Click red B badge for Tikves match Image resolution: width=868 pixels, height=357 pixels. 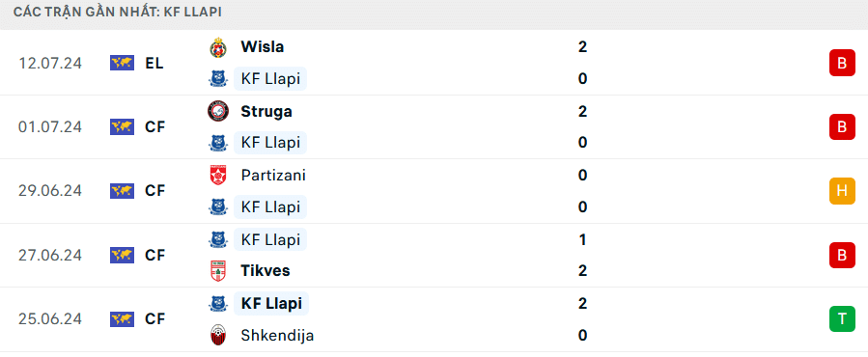(x=842, y=255)
